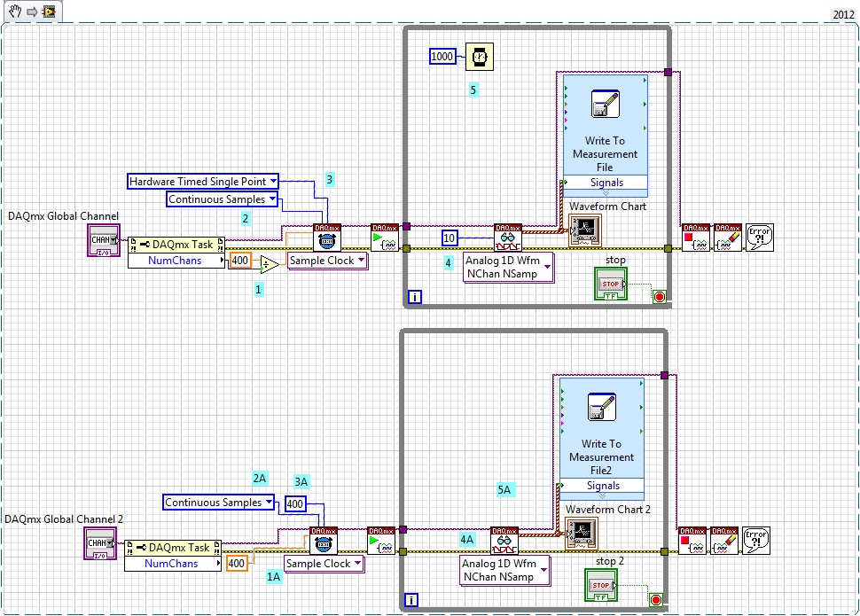
Task: Click the upper DAQmx Read node icon
Action: 508,238
